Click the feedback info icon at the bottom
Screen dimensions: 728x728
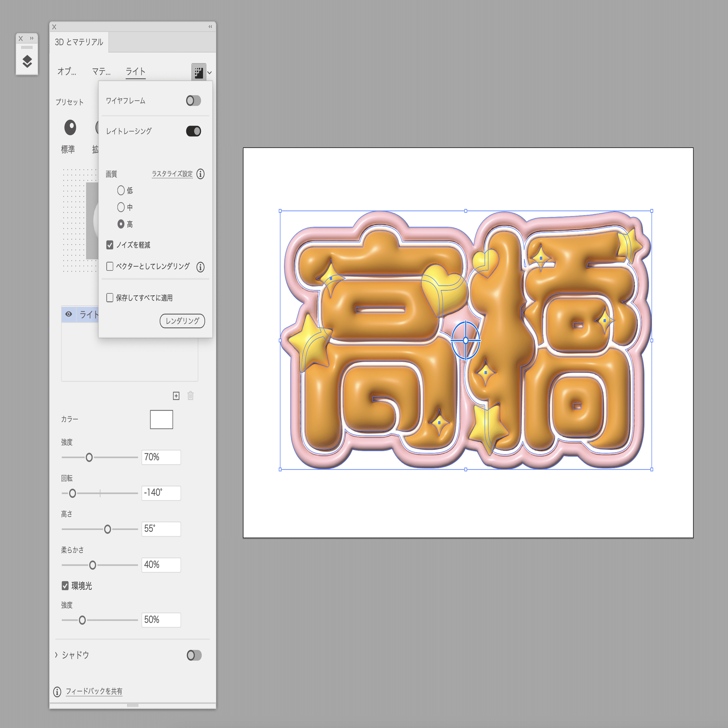pyautogui.click(x=57, y=692)
